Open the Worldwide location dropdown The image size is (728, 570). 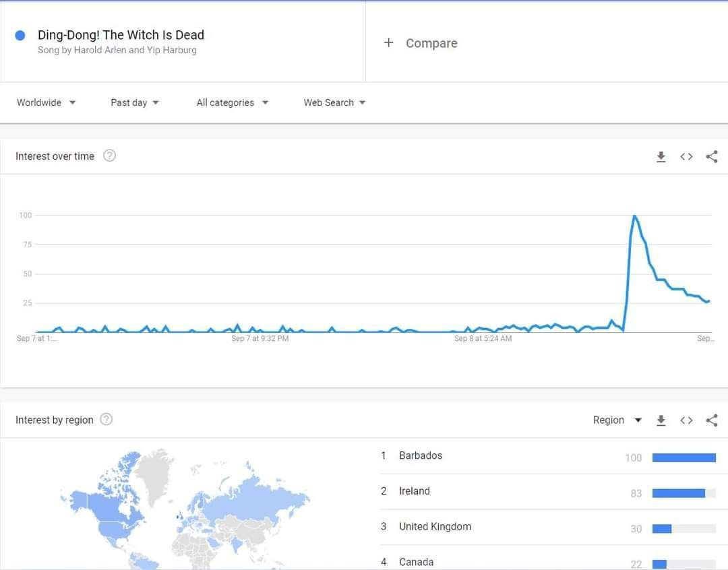tap(46, 102)
